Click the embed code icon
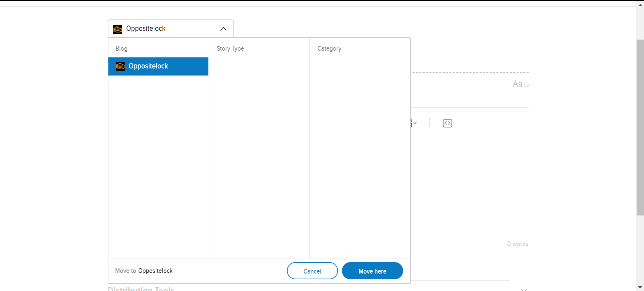 pos(447,124)
